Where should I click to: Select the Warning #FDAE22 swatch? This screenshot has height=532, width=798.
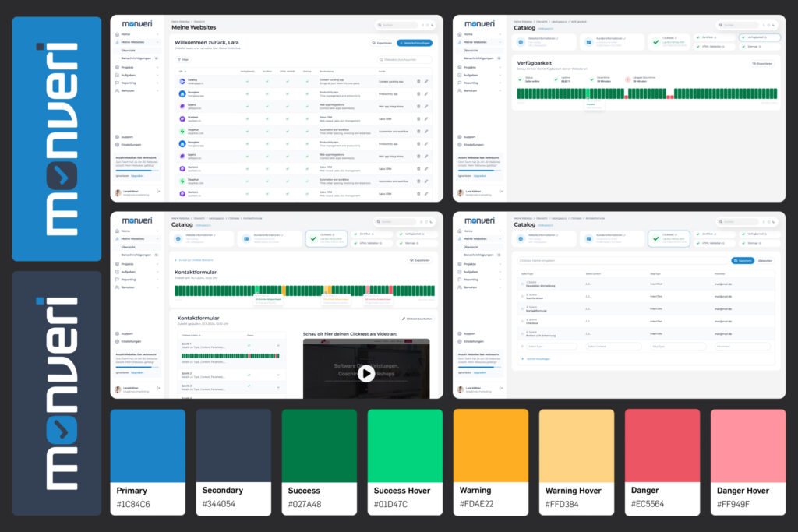tap(491, 463)
